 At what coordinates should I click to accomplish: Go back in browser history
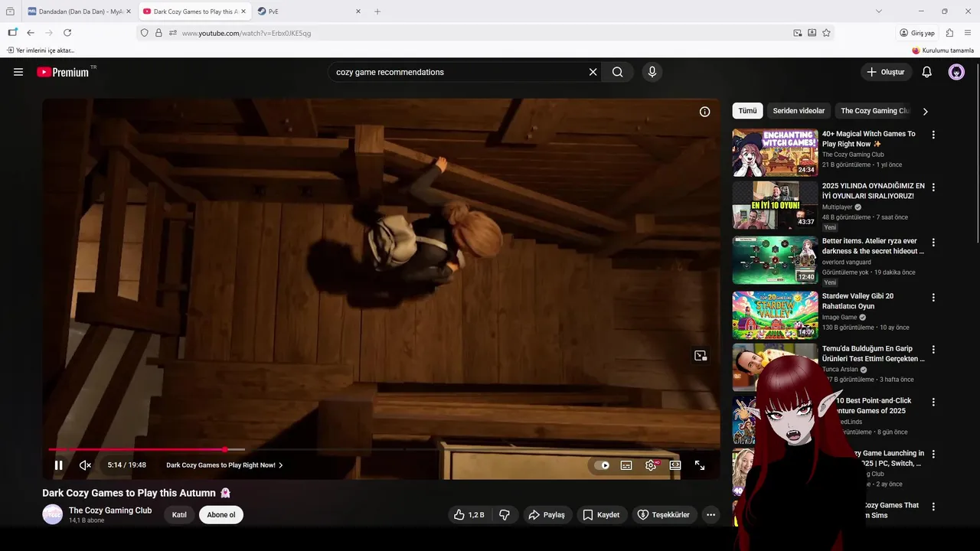[31, 33]
